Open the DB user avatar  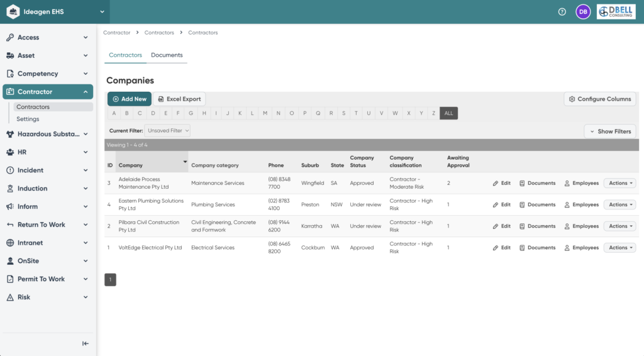583,12
